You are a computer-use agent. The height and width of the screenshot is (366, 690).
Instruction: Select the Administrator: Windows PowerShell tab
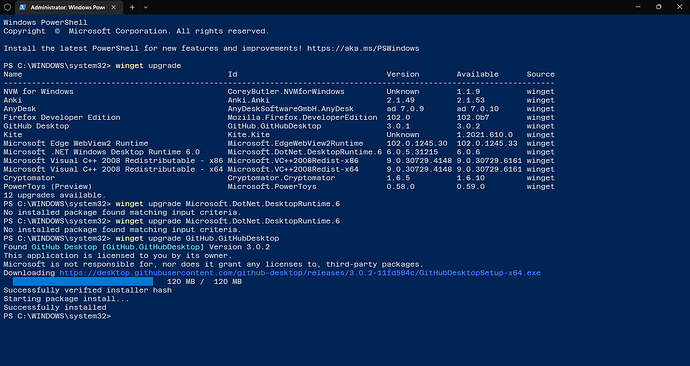[68, 7]
